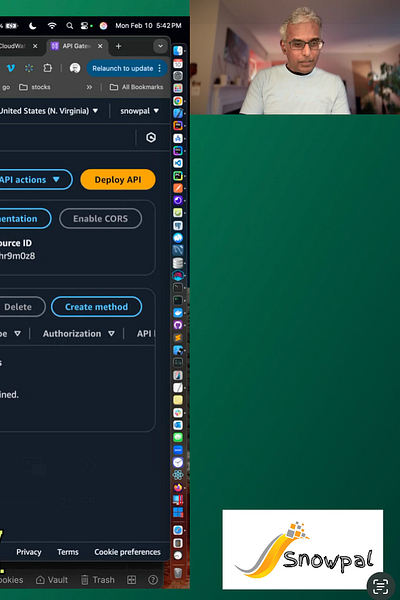
Task: Click the grid layout icon in bottom bar
Action: click(x=132, y=580)
